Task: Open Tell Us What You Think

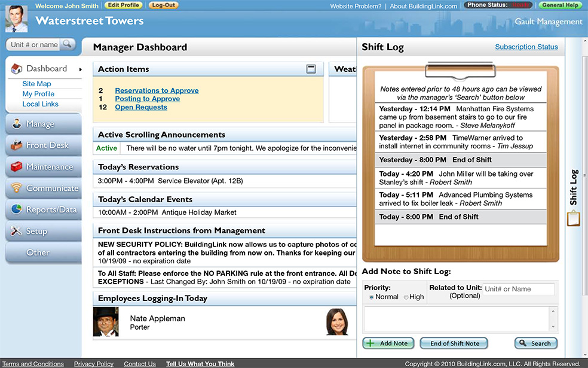Action: click(x=200, y=364)
